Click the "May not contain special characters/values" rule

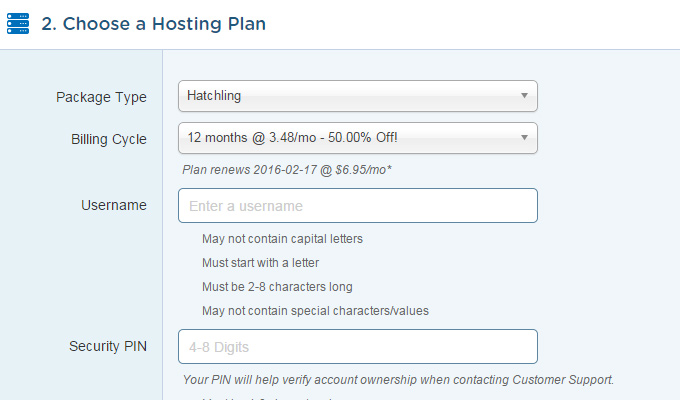(315, 311)
